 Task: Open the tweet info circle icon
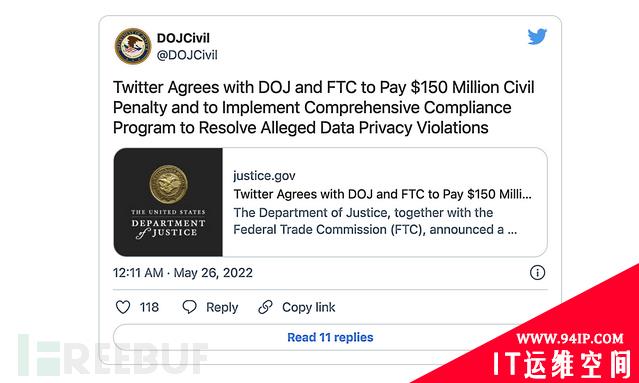click(537, 273)
